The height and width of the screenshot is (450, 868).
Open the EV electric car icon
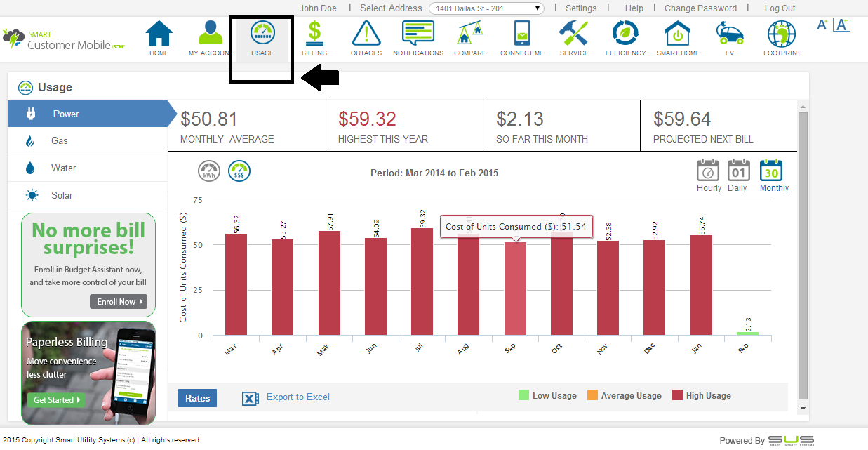point(730,33)
